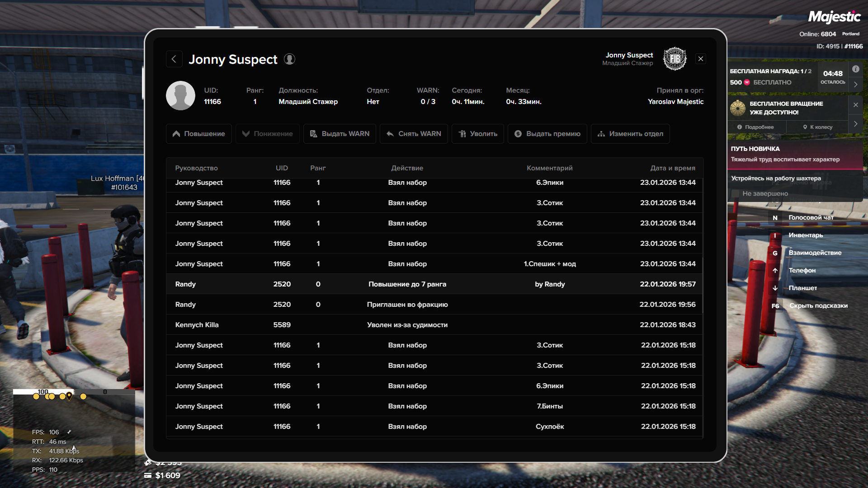Click the К колесу wheel link
This screenshot has height=488, width=868.
click(817, 127)
